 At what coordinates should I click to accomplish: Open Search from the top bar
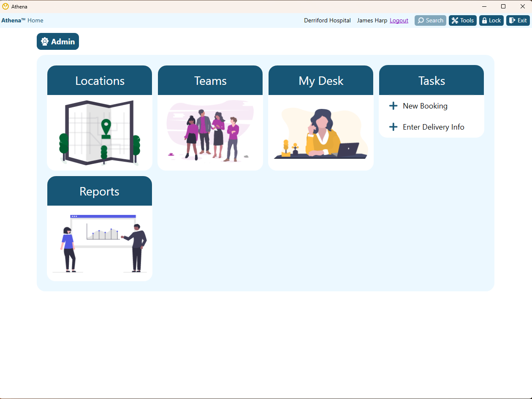(x=430, y=20)
